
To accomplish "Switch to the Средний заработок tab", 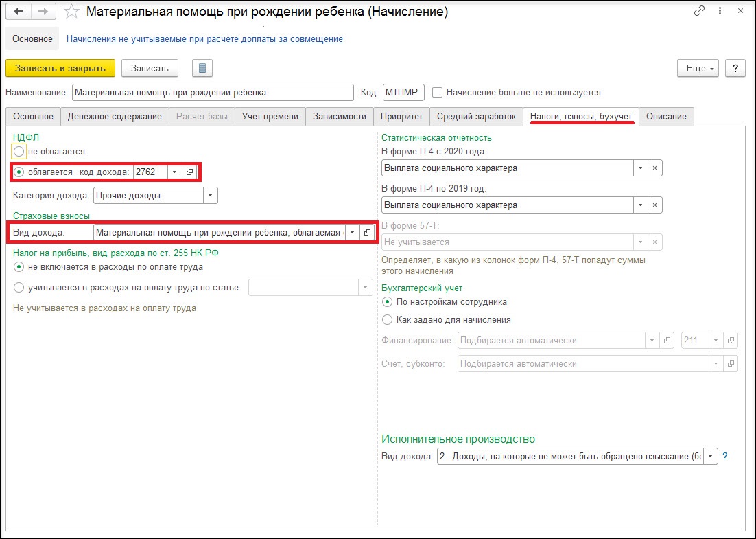I will (476, 116).
